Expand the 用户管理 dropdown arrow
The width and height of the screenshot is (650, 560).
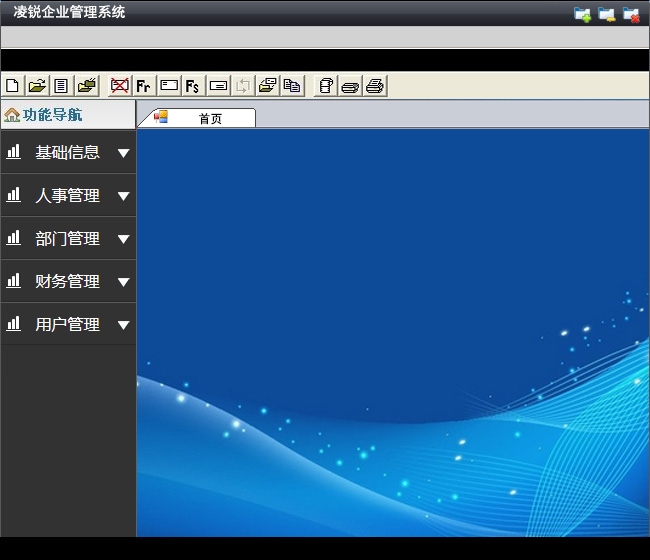124,325
